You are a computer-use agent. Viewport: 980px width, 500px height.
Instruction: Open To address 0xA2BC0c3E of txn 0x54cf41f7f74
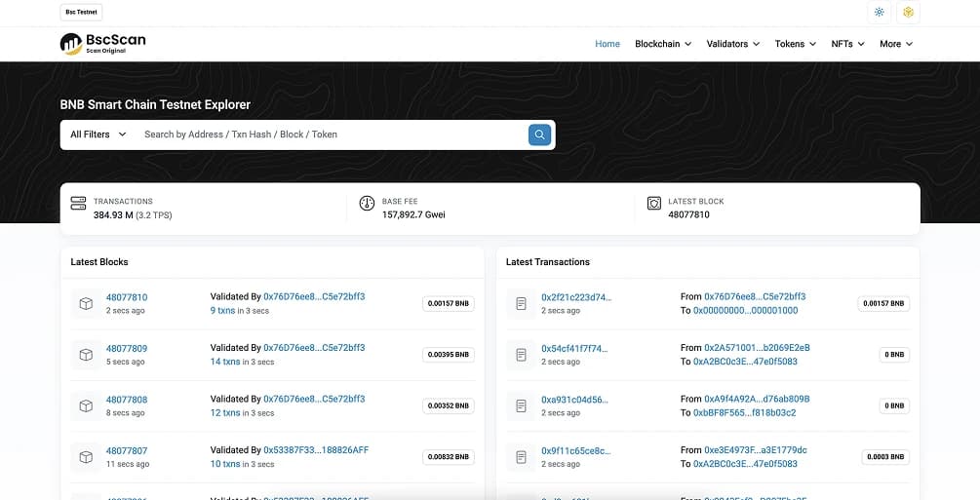pyautogui.click(x=745, y=362)
